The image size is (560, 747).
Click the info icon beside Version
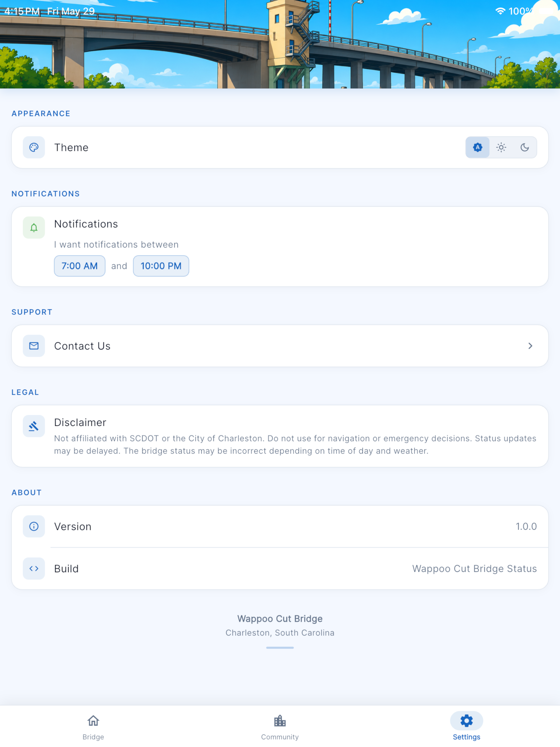pos(34,526)
